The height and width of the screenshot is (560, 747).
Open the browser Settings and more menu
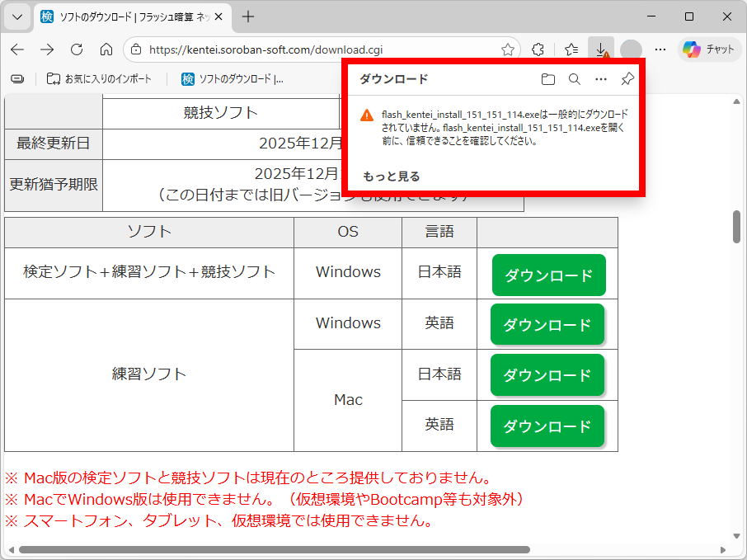tap(660, 49)
